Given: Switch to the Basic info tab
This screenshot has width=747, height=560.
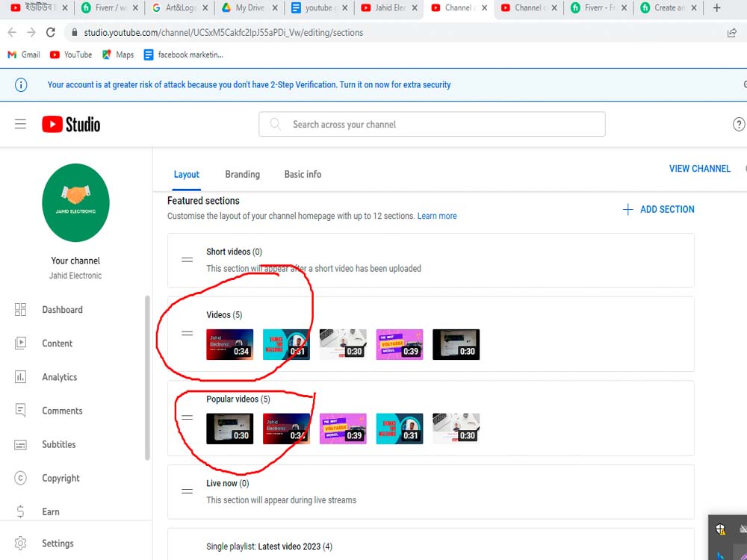Looking at the screenshot, I should tap(303, 174).
